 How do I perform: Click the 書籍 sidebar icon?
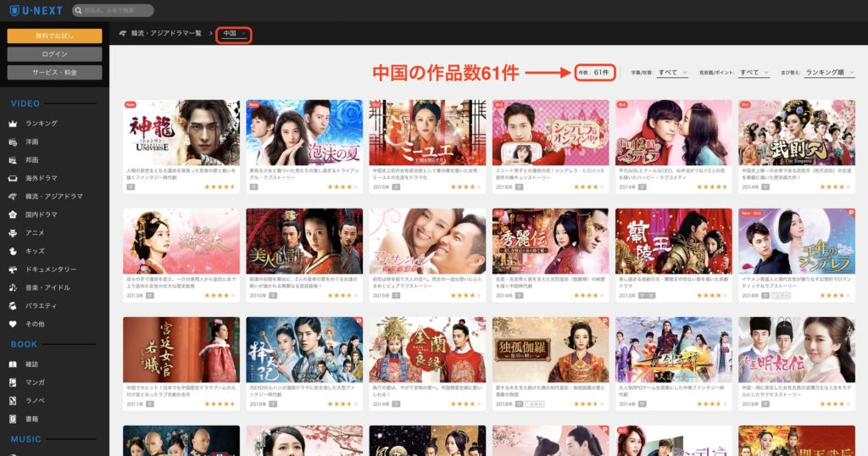click(x=13, y=419)
